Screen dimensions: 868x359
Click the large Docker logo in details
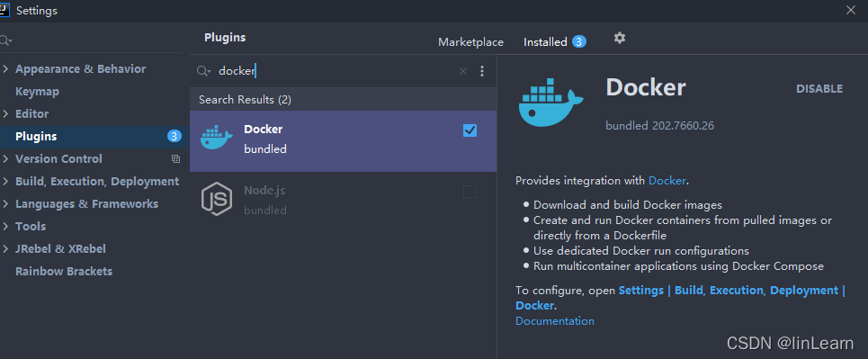tap(550, 103)
